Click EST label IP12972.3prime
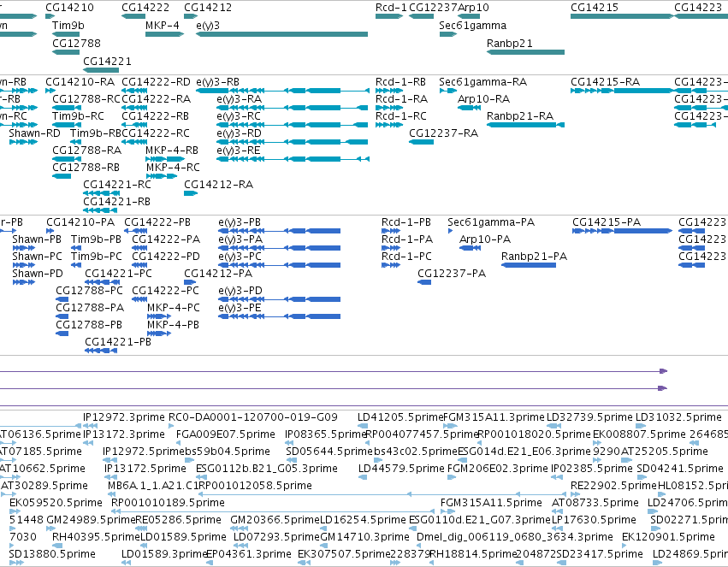Image resolution: width=728 pixels, height=567 pixels. (x=123, y=417)
